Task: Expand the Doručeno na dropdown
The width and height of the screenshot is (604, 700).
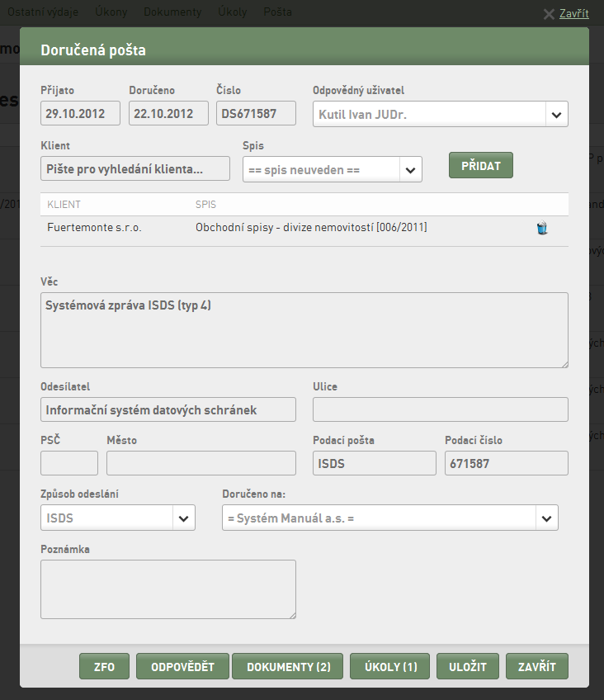Action: click(390, 518)
